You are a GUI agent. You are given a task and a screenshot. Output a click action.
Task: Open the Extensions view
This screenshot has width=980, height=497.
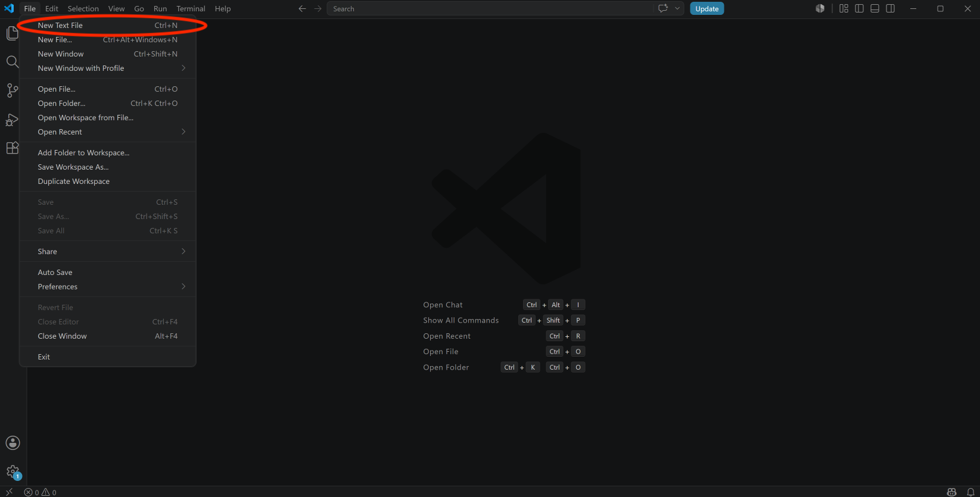[12, 148]
